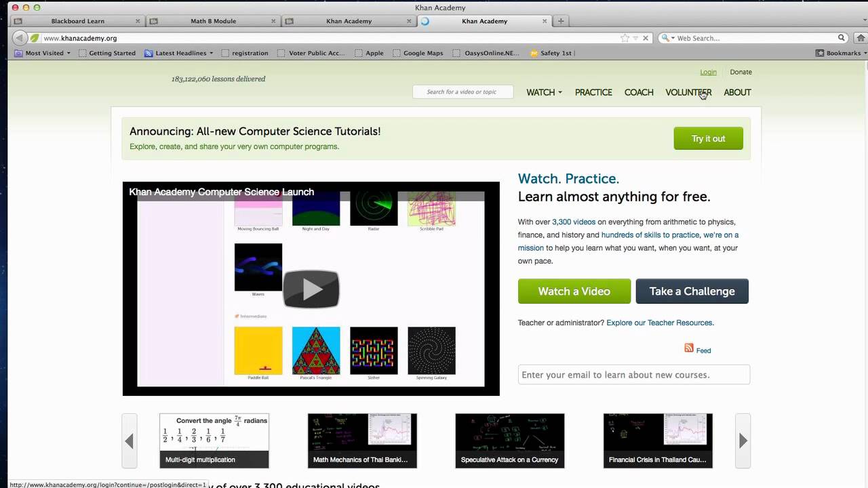Click the Donate link

click(x=741, y=72)
